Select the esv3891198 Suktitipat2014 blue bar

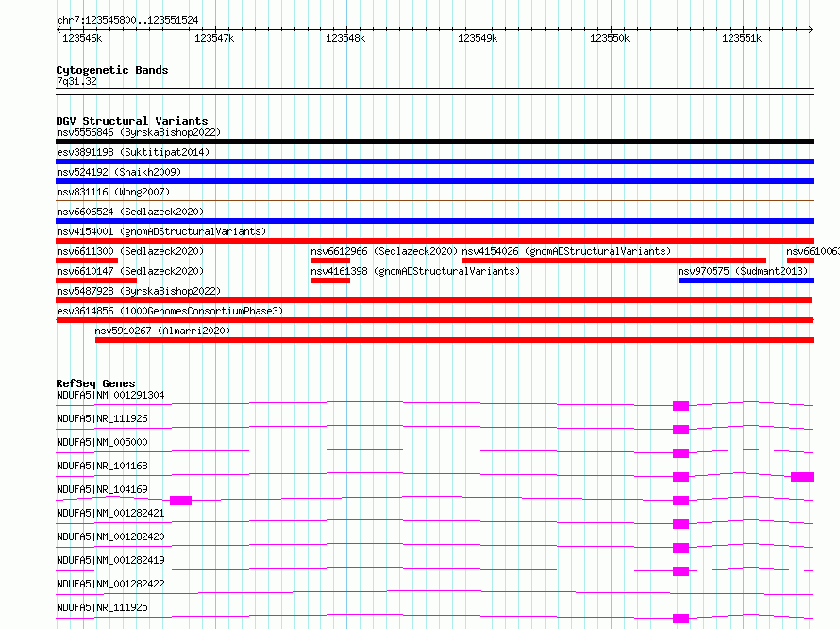click(434, 161)
